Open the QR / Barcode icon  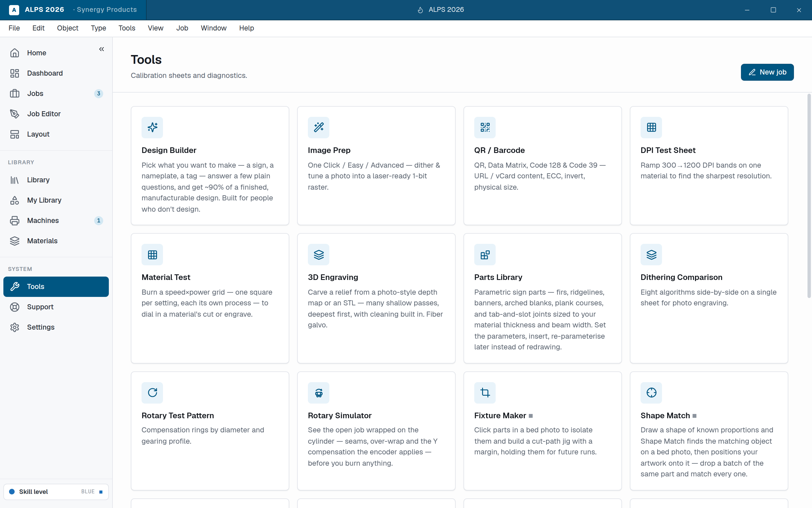tap(485, 127)
